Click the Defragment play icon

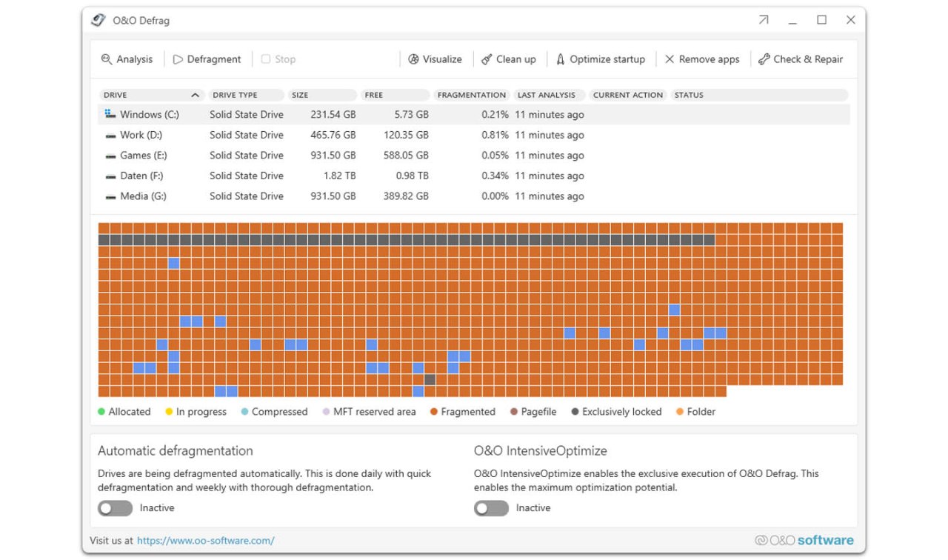click(178, 59)
